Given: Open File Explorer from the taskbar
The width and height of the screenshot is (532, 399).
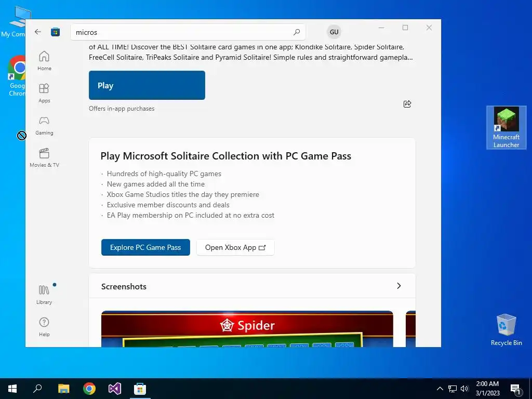Looking at the screenshot, I should point(63,389).
